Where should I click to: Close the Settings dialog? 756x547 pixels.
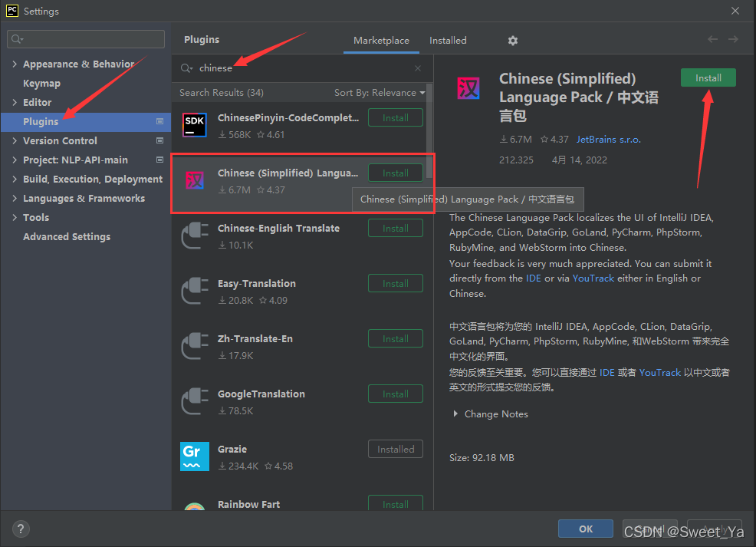click(x=735, y=11)
